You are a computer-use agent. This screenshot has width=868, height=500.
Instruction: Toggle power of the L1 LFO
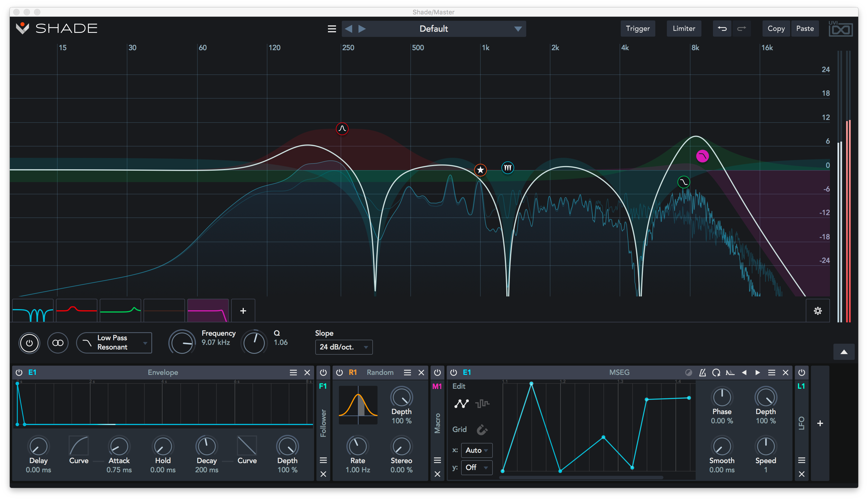click(x=801, y=372)
